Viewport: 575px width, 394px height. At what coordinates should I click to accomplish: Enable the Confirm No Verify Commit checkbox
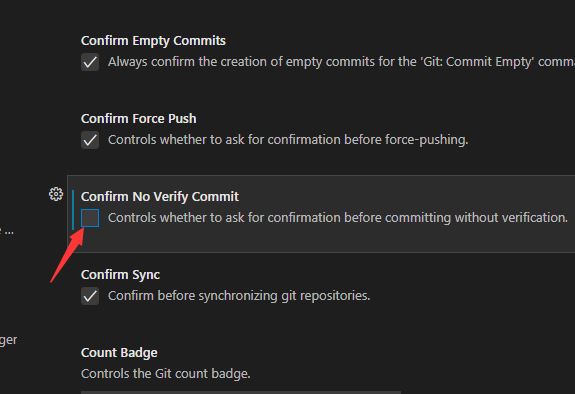(x=90, y=218)
